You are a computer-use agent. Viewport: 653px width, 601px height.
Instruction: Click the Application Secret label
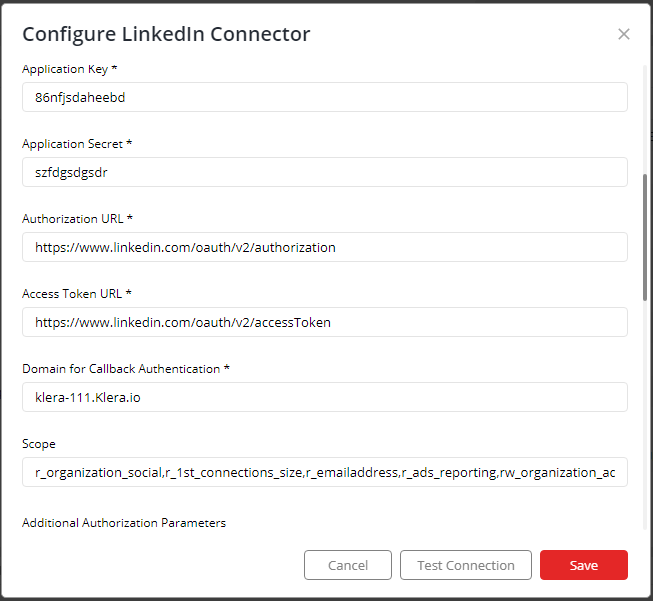click(77, 144)
